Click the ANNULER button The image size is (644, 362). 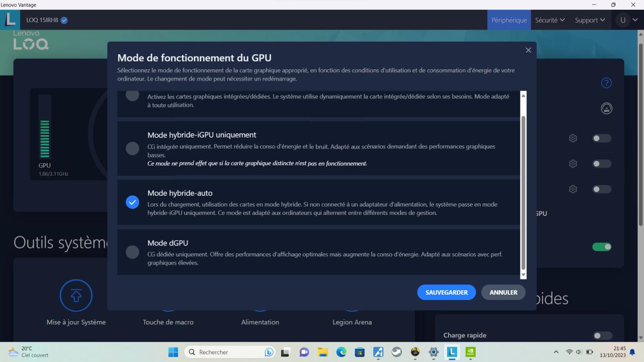click(503, 292)
